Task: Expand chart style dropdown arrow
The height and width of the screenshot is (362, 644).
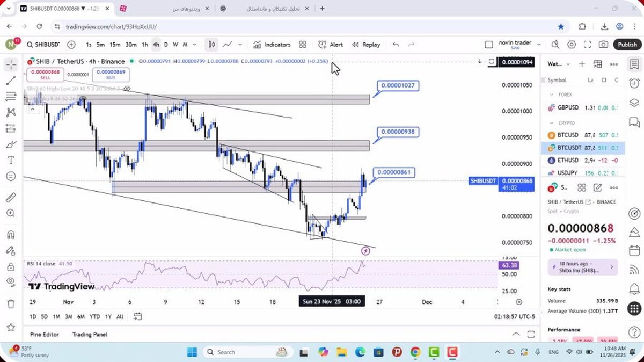Action: pyautogui.click(x=240, y=45)
